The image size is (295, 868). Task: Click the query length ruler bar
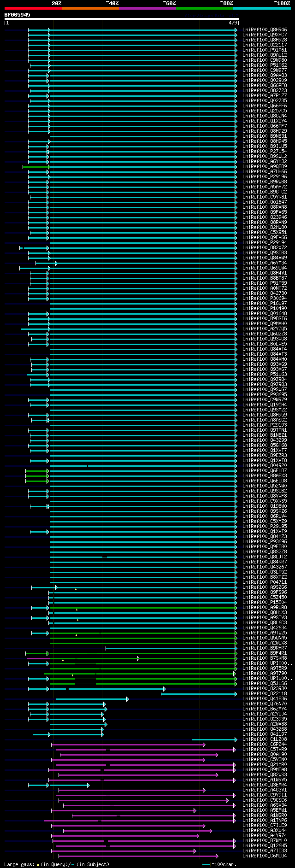coord(122,19)
